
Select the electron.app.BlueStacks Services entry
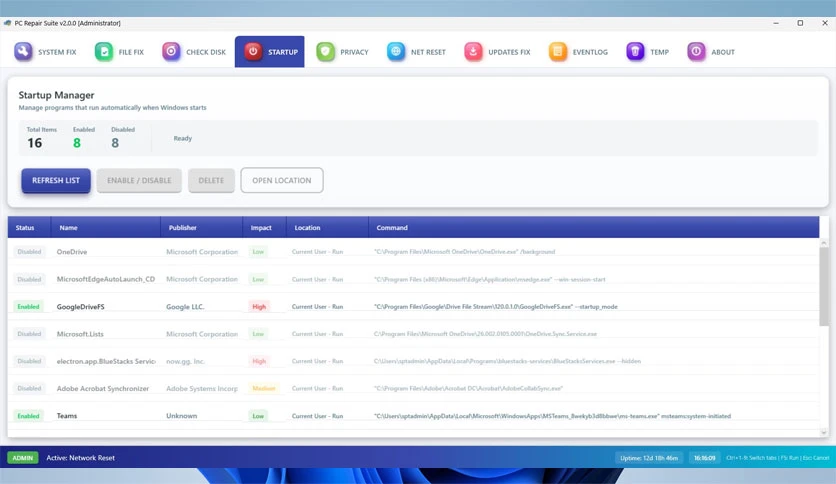[x=413, y=361]
